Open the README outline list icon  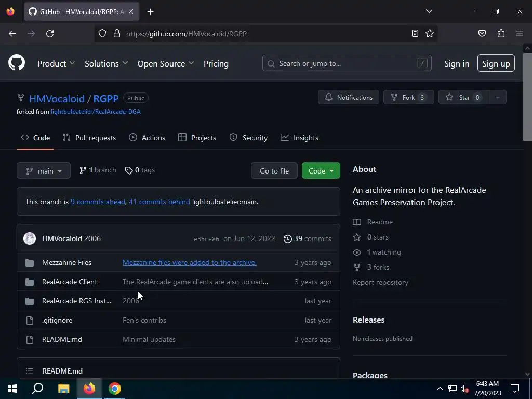[30, 371]
